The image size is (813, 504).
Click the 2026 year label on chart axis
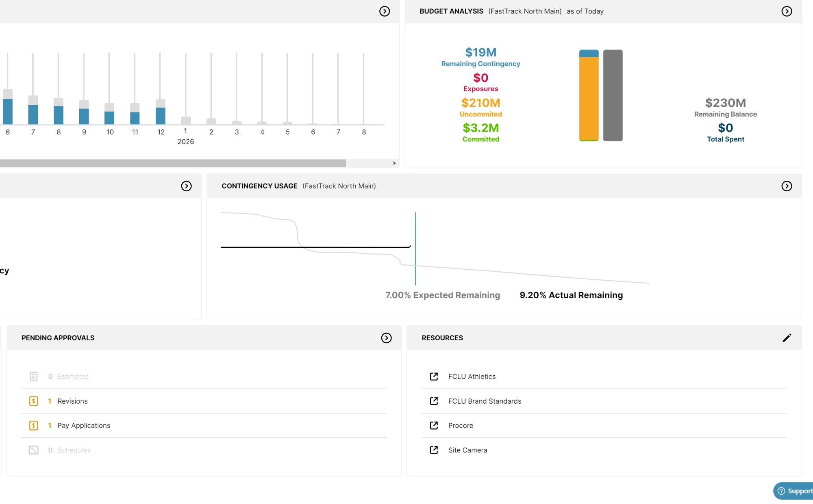tap(186, 142)
